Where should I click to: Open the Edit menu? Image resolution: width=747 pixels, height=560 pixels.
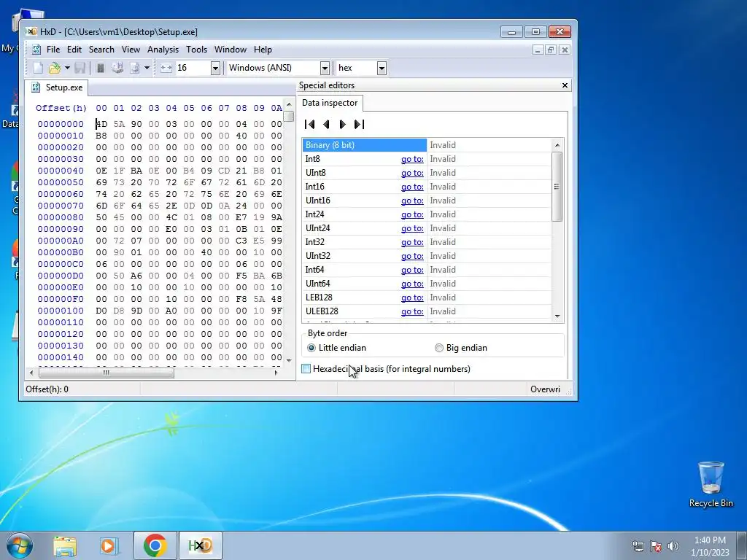pyautogui.click(x=74, y=50)
